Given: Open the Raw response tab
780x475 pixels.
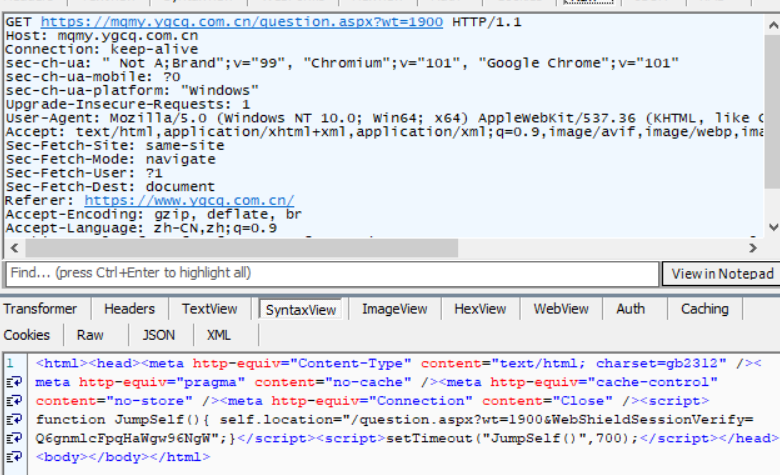Looking at the screenshot, I should (x=90, y=335).
